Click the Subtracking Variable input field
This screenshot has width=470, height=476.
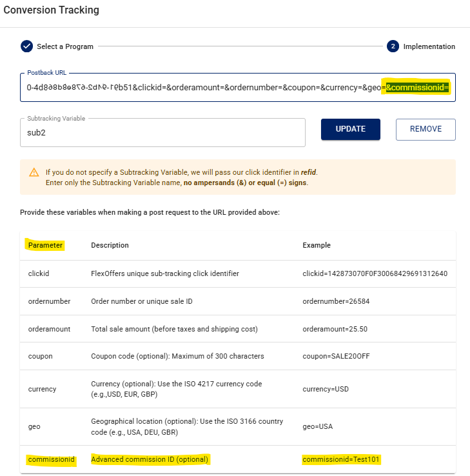coord(162,133)
